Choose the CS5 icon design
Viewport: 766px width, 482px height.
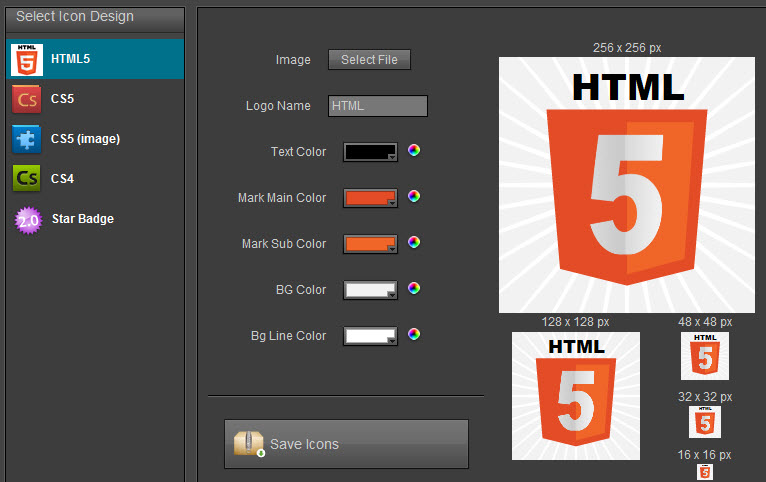coord(95,99)
